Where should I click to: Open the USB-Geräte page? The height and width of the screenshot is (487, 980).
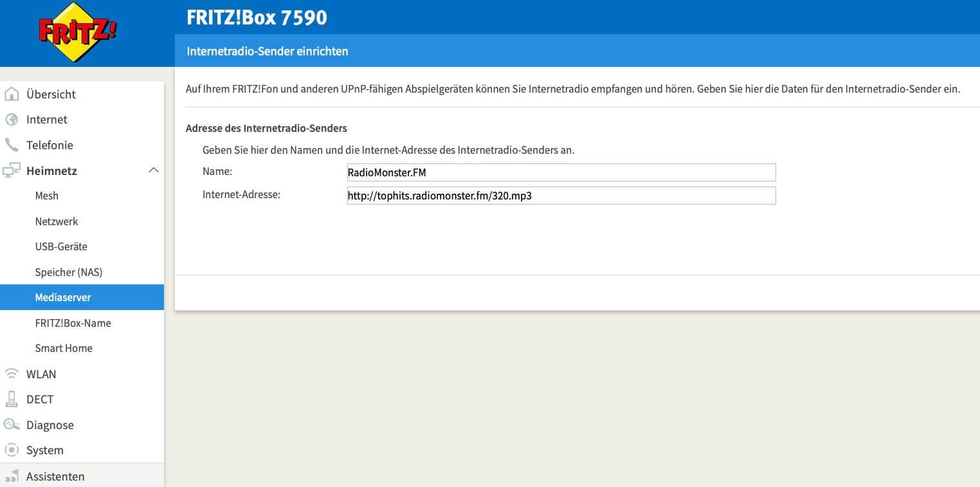(x=61, y=246)
